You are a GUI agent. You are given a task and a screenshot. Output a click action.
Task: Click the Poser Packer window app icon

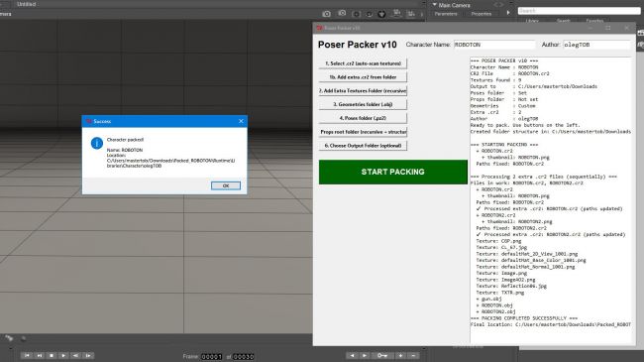(319, 28)
